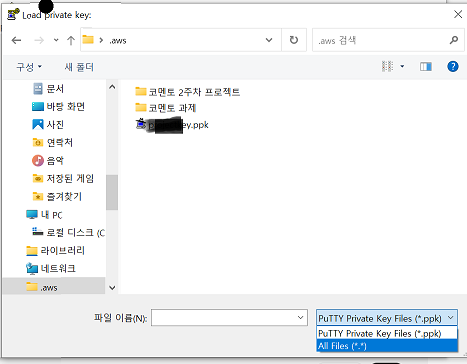Close the Load private key dialog

[x=458, y=14]
